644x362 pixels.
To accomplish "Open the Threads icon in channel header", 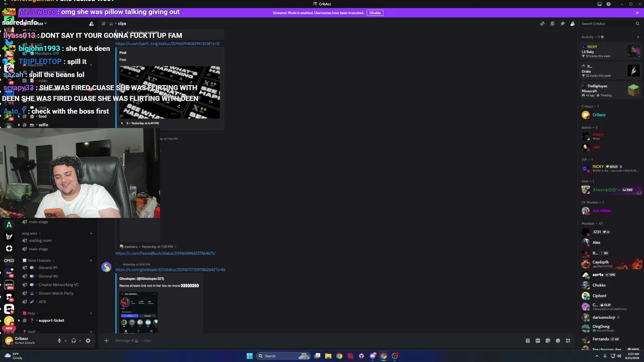I will [x=542, y=24].
